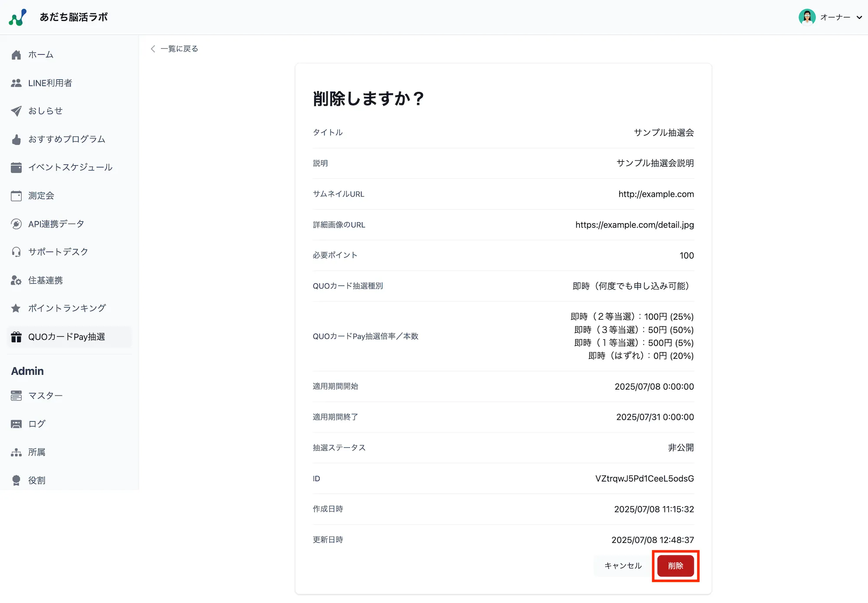868x603 pixels.
Task: Click the おしらせ send icon
Action: pos(16,111)
